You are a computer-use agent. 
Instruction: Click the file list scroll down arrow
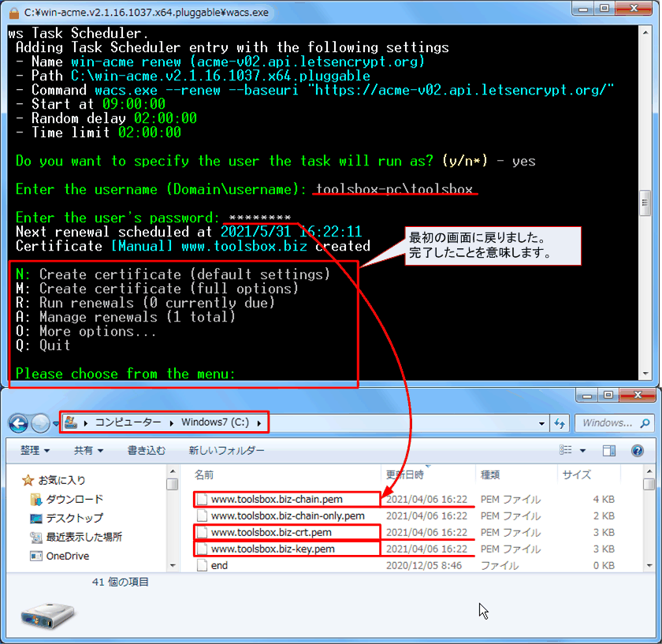pos(649,565)
